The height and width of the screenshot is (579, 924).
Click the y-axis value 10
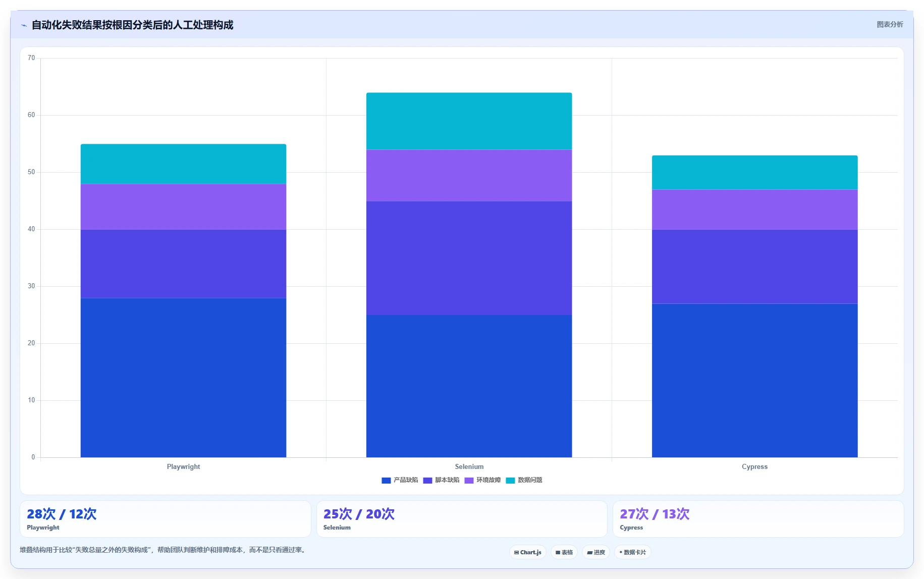click(x=31, y=400)
